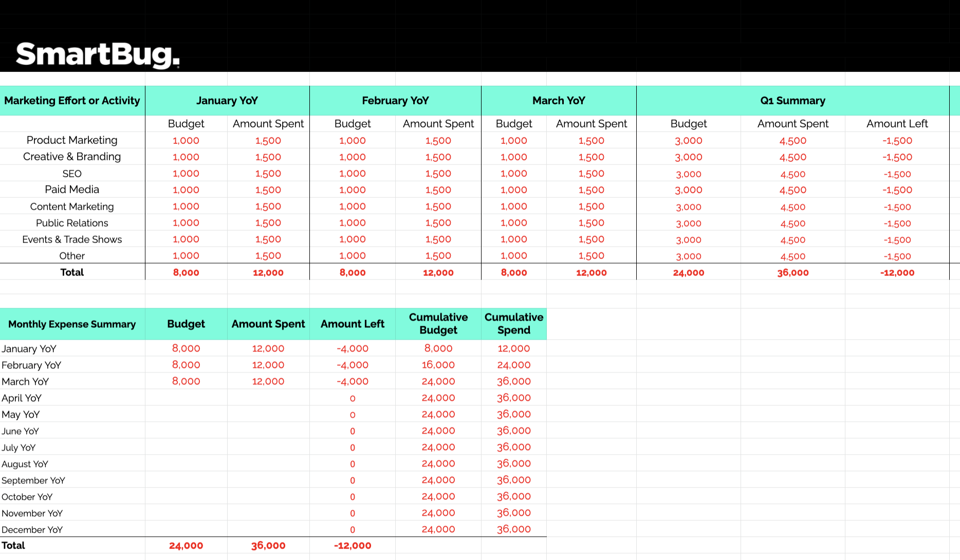The width and height of the screenshot is (960, 560).
Task: Select the March YoY header cell
Action: click(x=559, y=101)
